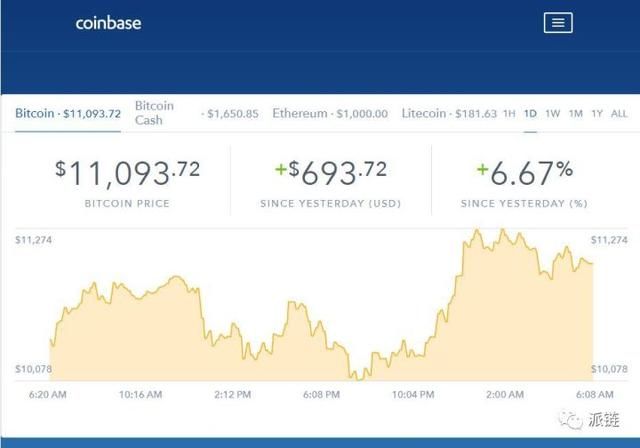Viewport: 640px width, 448px height.
Task: Switch to the Bitcoin Cash tab
Action: click(197, 113)
